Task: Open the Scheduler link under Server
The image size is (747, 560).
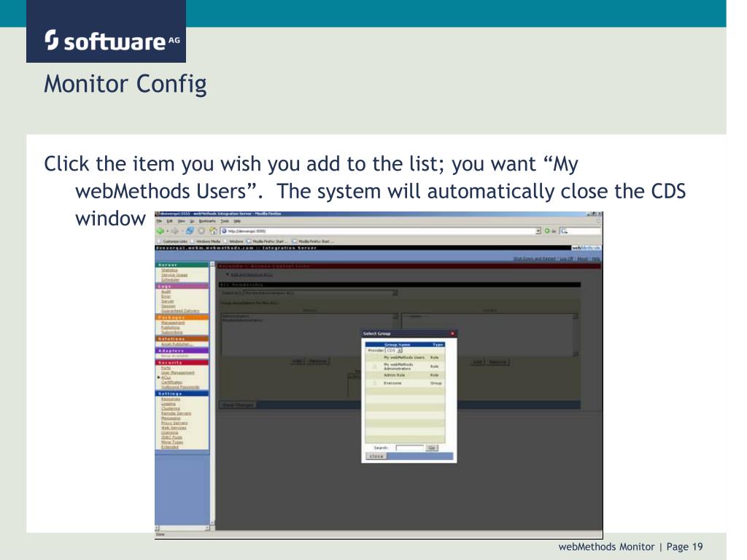Action: 171,279
